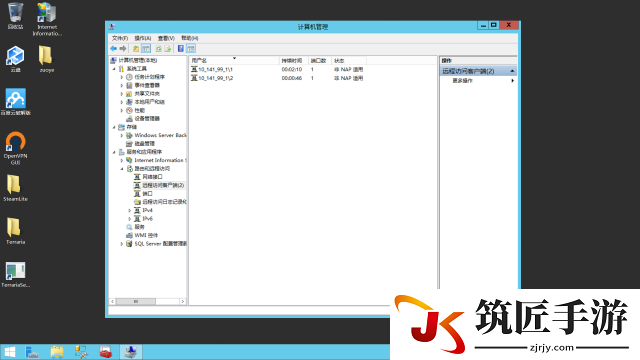Select client row 10_141_99_1\1
Screen dimensions: 640x360
216,69
